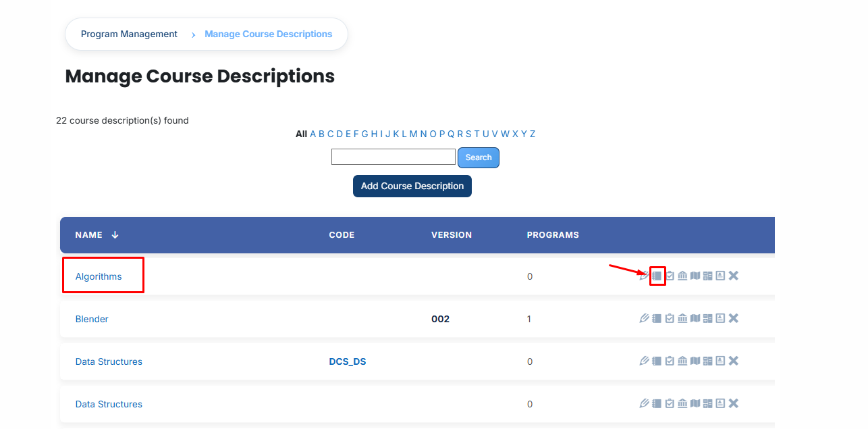Filter course descriptions by letter A

click(313, 134)
